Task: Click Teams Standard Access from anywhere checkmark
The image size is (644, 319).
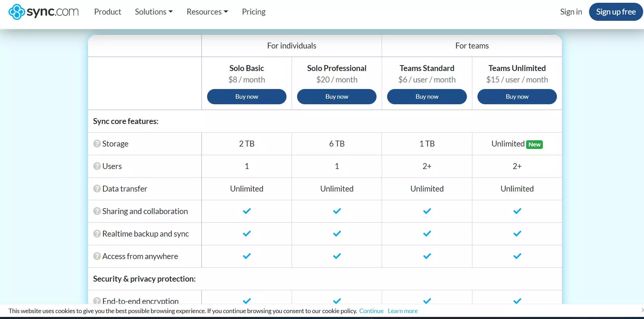Action: pos(427,256)
